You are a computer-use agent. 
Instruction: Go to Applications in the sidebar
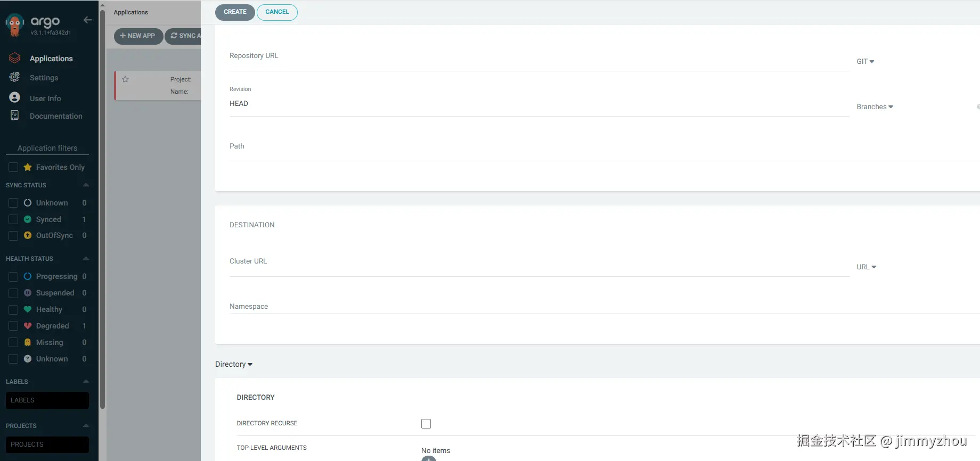pos(51,59)
